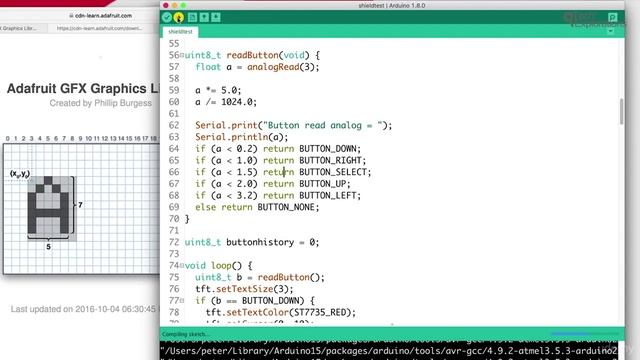The height and width of the screenshot is (360, 640).
Task: Click the editor vertical scrollbar thumb
Action: tap(622, 111)
